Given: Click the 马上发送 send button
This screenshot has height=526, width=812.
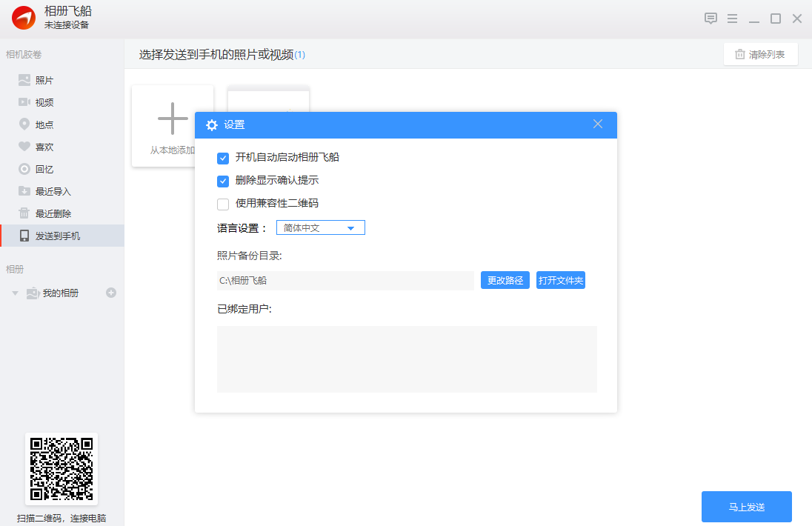Looking at the screenshot, I should 746,507.
